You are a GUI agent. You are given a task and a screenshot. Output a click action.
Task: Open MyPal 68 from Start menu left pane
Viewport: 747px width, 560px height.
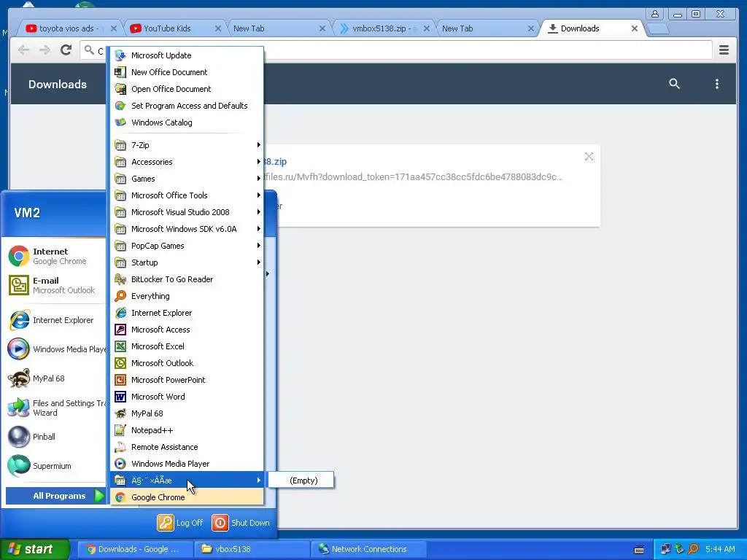[x=56, y=378]
